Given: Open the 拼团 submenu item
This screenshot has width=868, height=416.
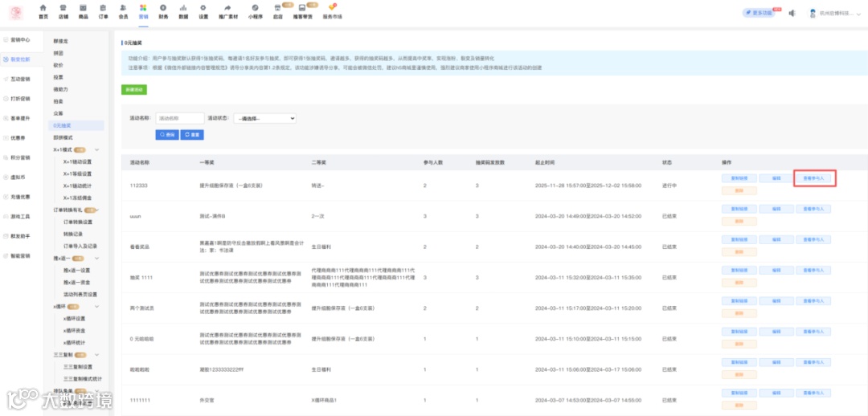Looking at the screenshot, I should pos(58,53).
